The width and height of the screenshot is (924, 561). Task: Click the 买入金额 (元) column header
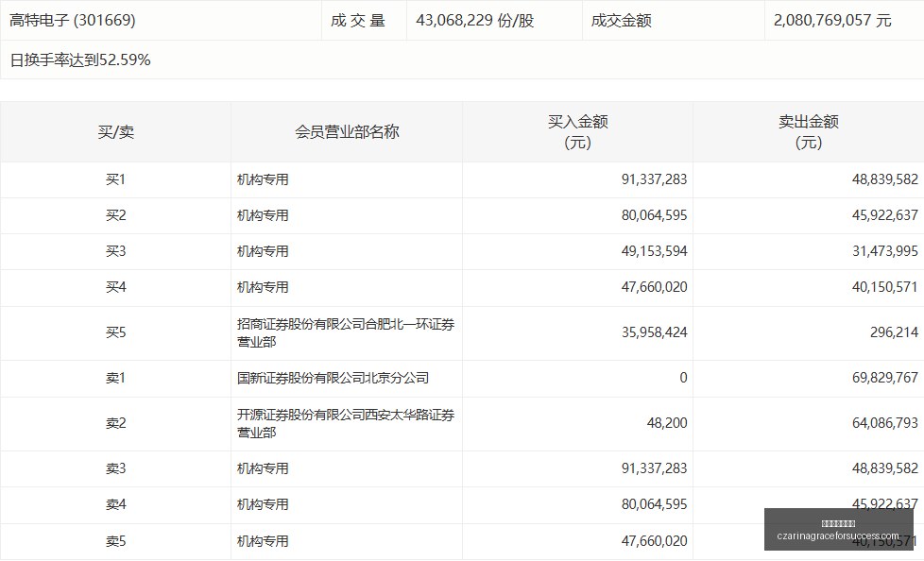point(577,131)
